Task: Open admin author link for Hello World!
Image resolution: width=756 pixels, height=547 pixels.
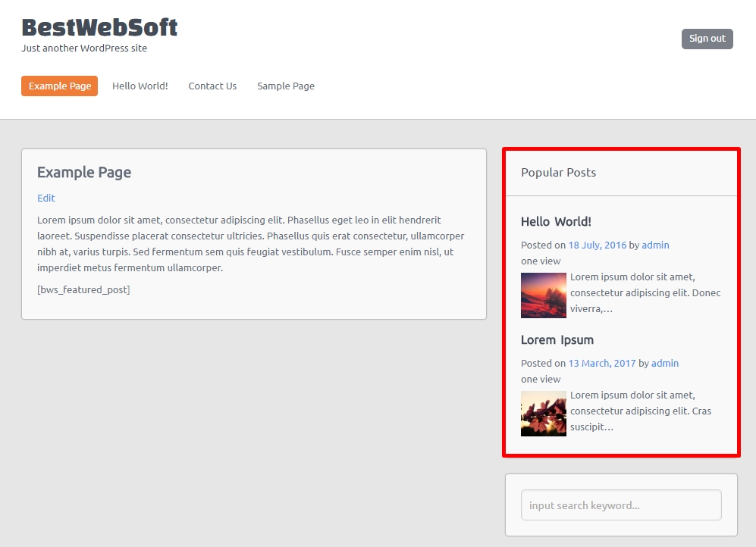Action: pyautogui.click(x=655, y=245)
